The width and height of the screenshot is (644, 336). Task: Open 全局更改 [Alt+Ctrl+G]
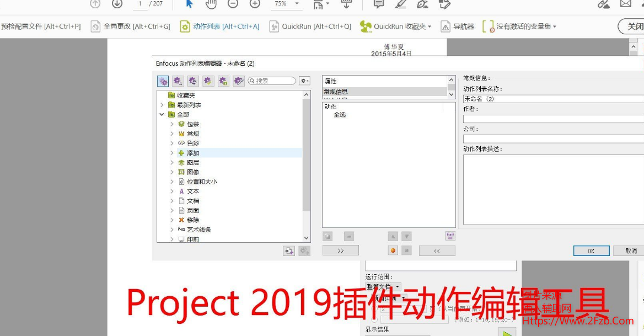click(130, 26)
